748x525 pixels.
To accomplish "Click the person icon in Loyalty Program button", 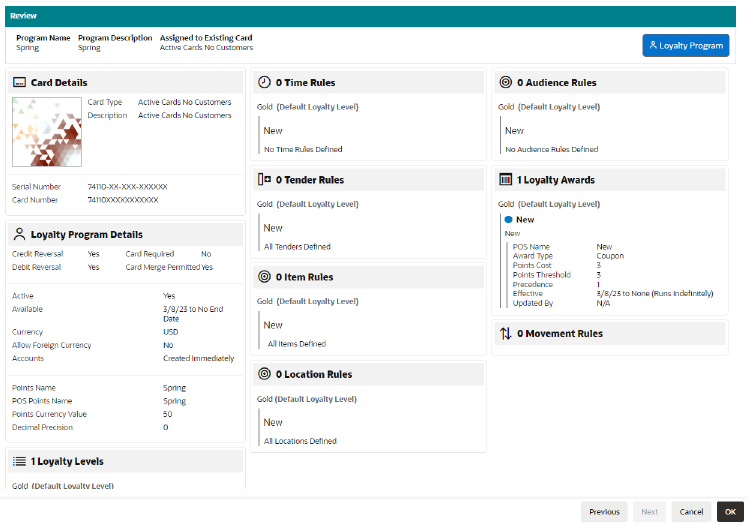I will point(653,45).
